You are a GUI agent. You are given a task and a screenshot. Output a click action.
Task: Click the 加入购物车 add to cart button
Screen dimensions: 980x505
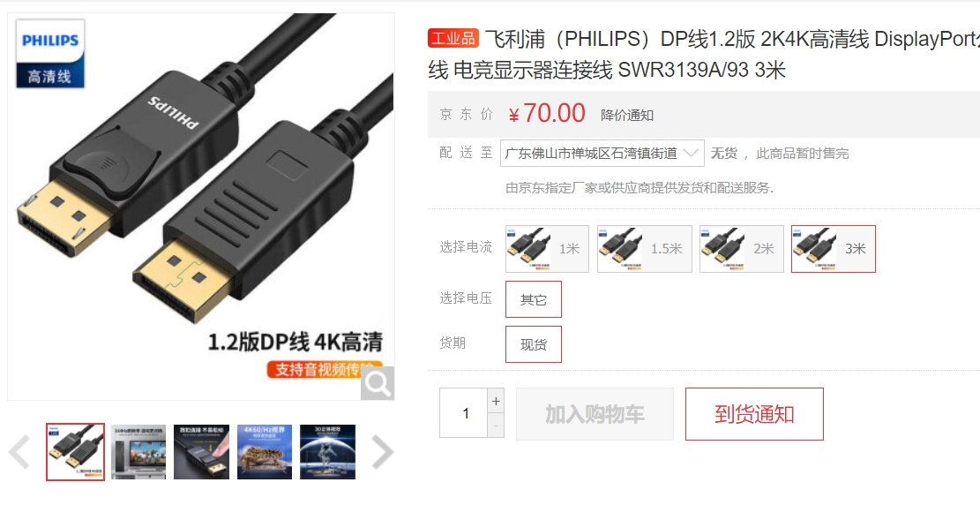pyautogui.click(x=595, y=414)
